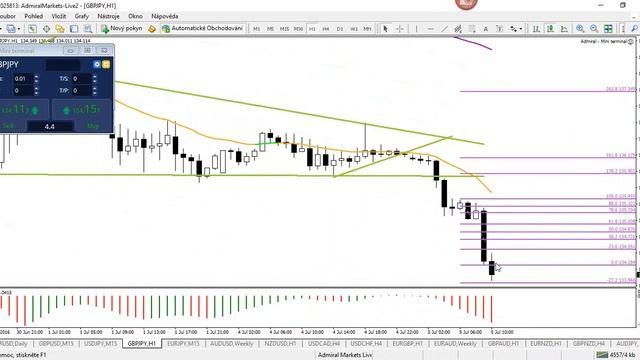Open the Market Watch window icon
The width and height of the screenshot is (640, 360).
tap(32, 29)
